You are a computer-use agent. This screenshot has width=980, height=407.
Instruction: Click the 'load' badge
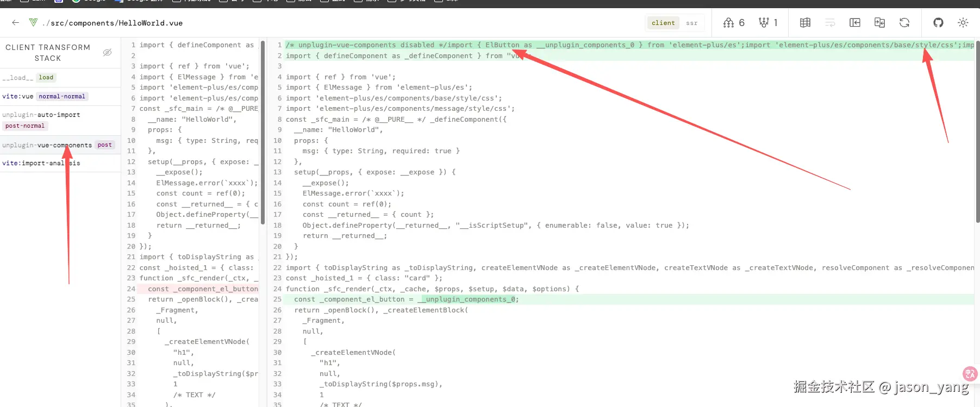click(x=46, y=78)
